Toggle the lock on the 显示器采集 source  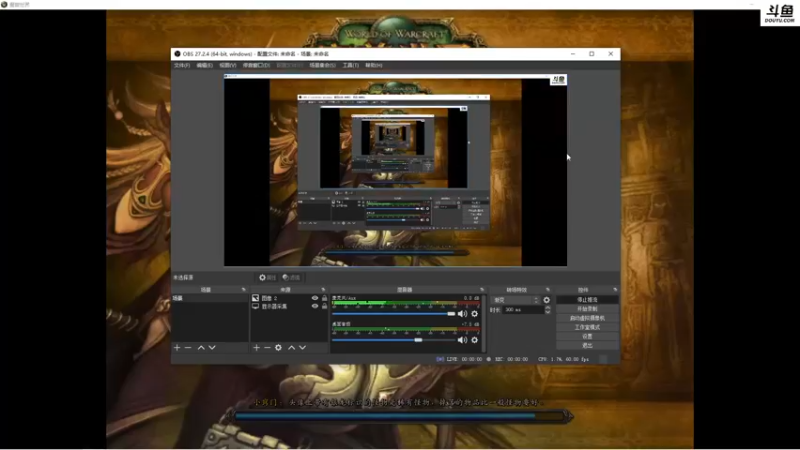(x=324, y=306)
